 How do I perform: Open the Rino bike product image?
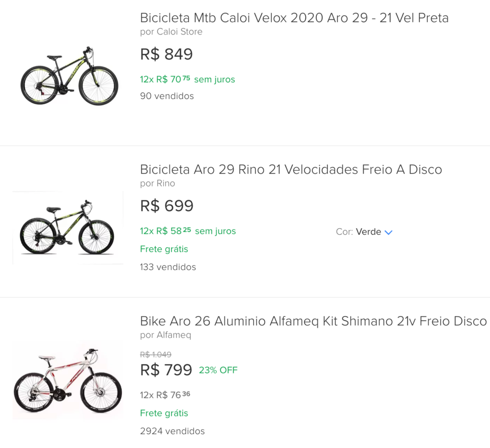click(67, 228)
